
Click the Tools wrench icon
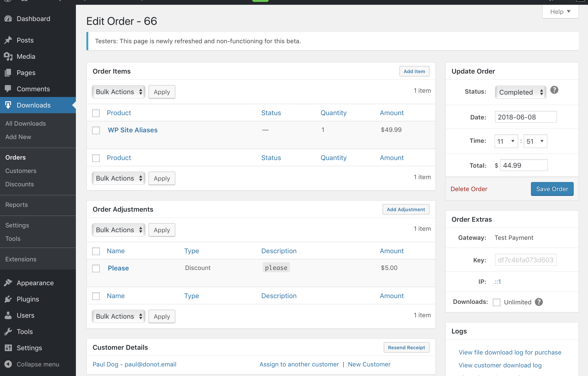pyautogui.click(x=8, y=332)
